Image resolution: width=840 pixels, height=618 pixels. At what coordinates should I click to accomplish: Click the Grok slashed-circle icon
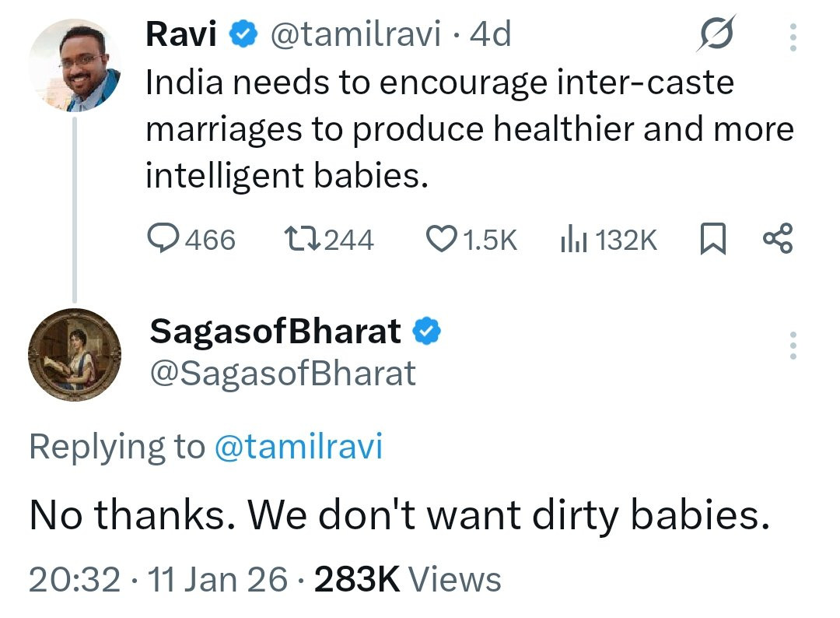click(716, 35)
